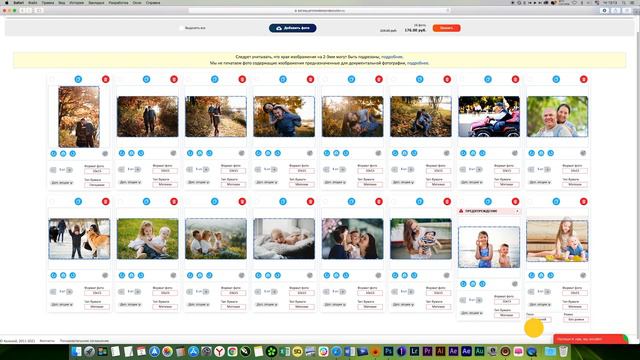
Task: Expand 'Доп. опции' under child with dog photo
Action: [62, 304]
